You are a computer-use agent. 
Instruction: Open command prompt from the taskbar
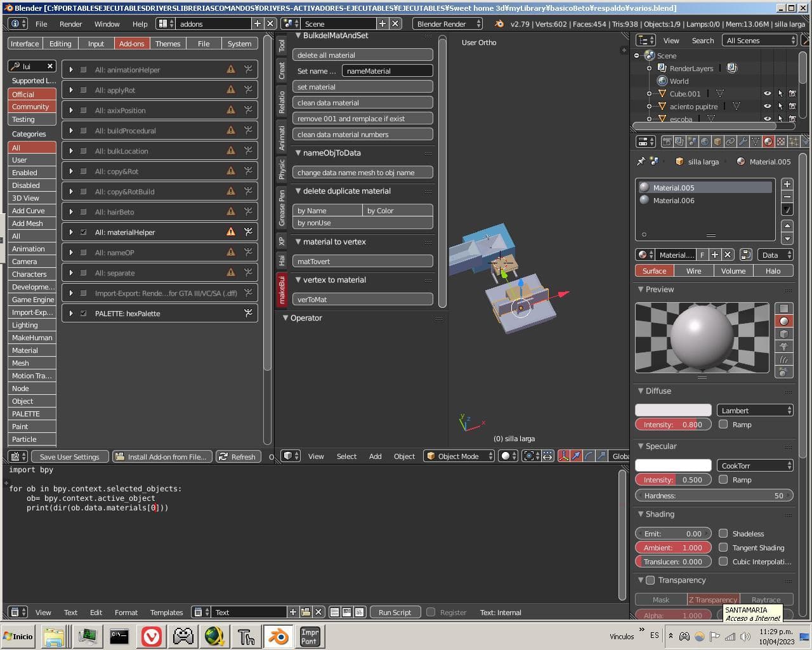pos(119,636)
